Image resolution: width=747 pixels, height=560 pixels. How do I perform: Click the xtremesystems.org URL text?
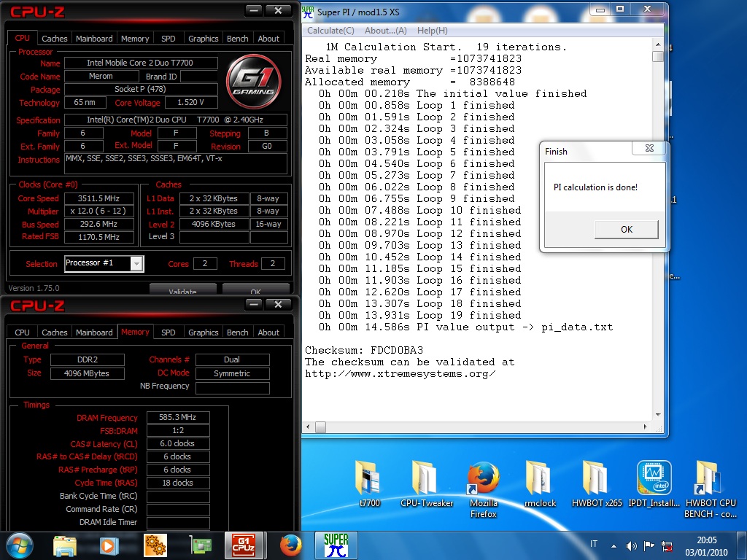point(400,374)
